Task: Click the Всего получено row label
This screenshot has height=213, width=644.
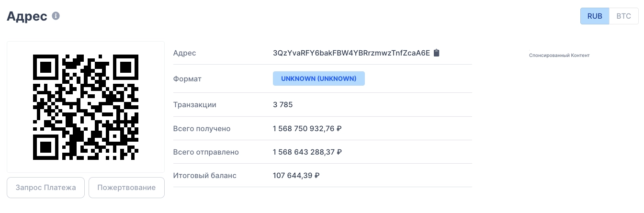Action: [x=202, y=128]
